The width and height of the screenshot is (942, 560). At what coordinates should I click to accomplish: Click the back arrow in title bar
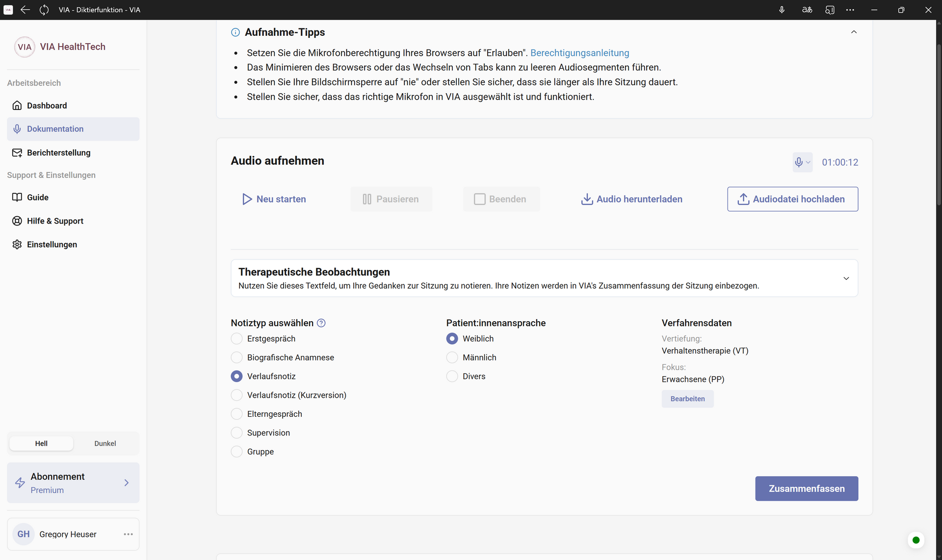[25, 10]
